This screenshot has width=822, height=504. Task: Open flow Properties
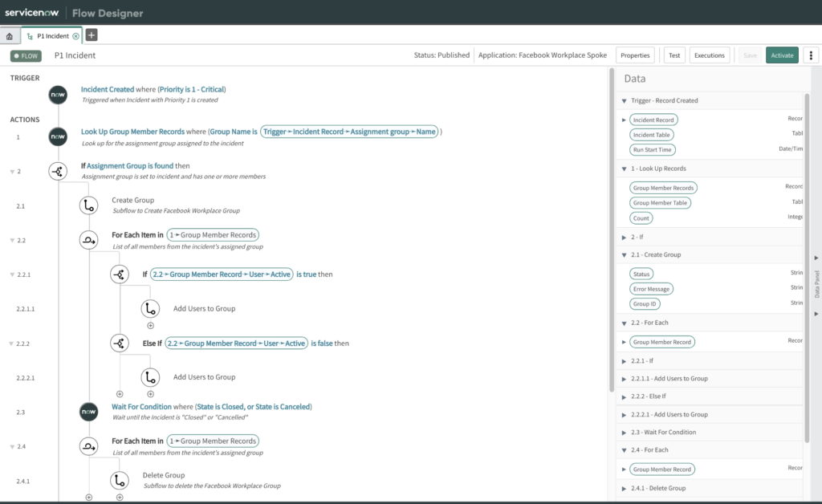click(635, 55)
